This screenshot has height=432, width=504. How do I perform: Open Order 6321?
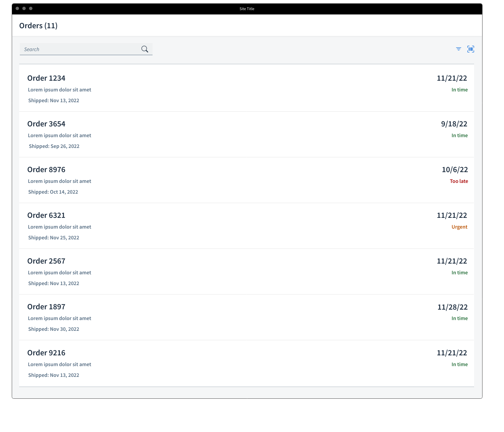coord(247,226)
